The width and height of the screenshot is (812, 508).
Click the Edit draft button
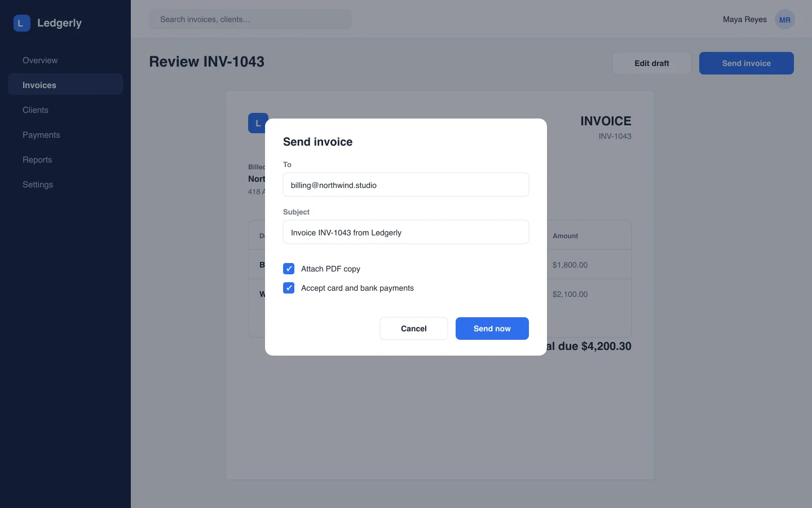click(x=652, y=63)
